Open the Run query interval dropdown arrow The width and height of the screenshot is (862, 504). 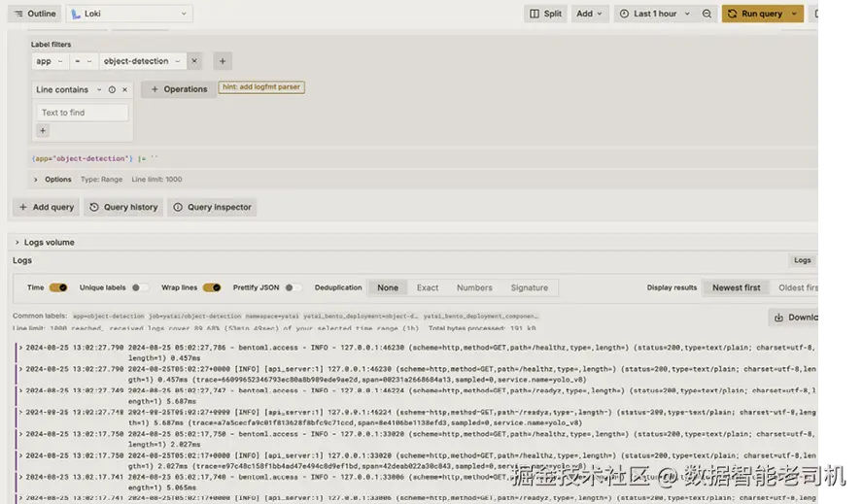point(794,14)
